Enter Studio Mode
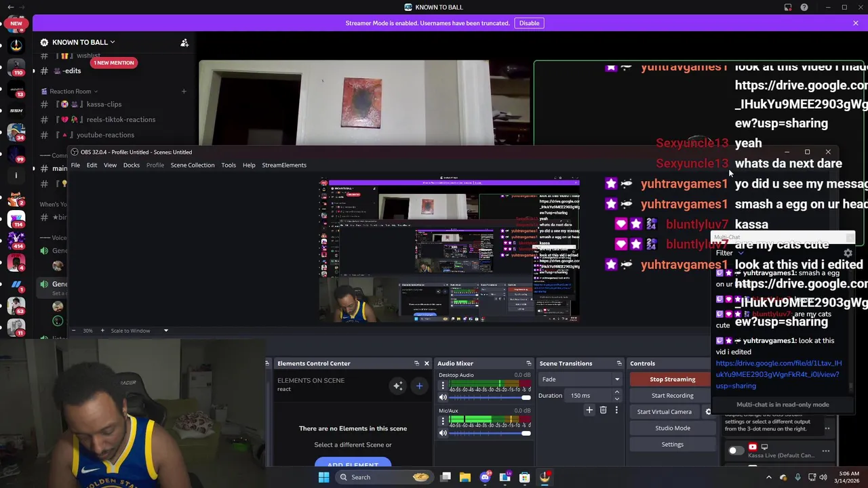This screenshot has width=868, height=488. pos(672,428)
